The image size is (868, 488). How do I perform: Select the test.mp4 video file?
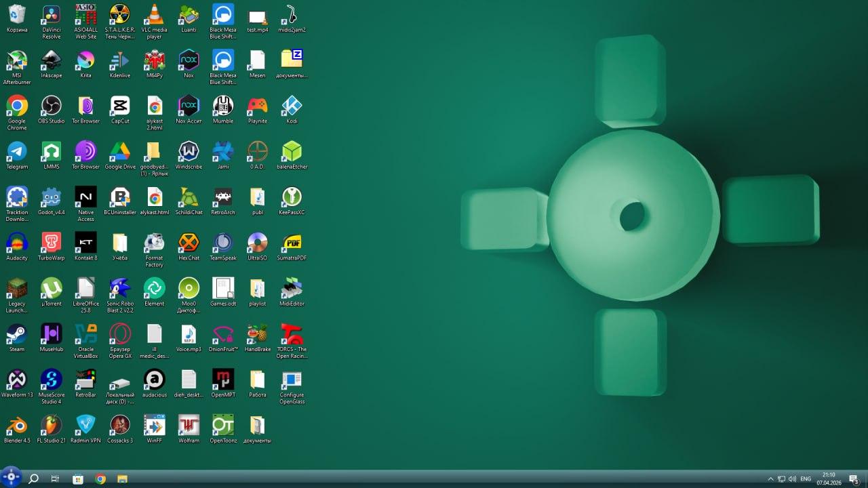pyautogui.click(x=257, y=19)
